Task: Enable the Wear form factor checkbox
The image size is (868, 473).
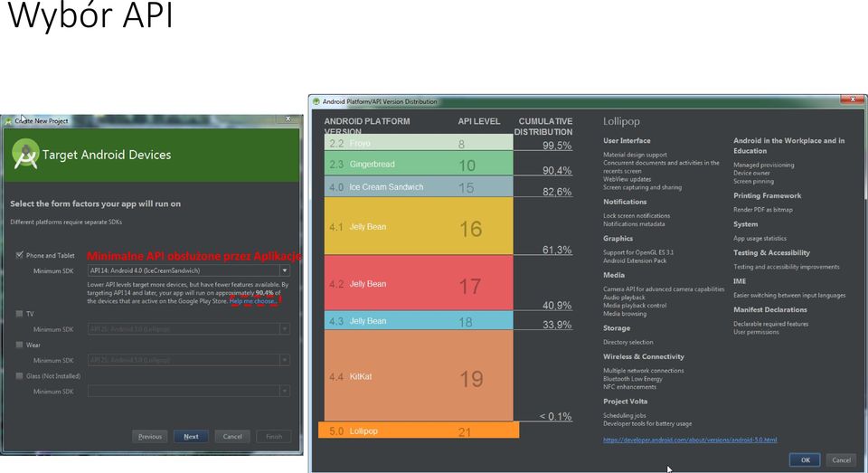Action: (19, 345)
